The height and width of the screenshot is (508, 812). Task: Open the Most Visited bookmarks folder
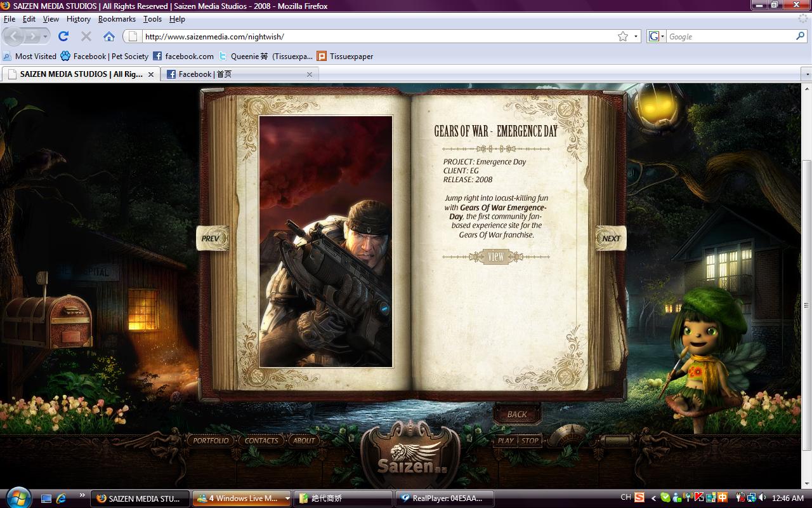point(30,56)
